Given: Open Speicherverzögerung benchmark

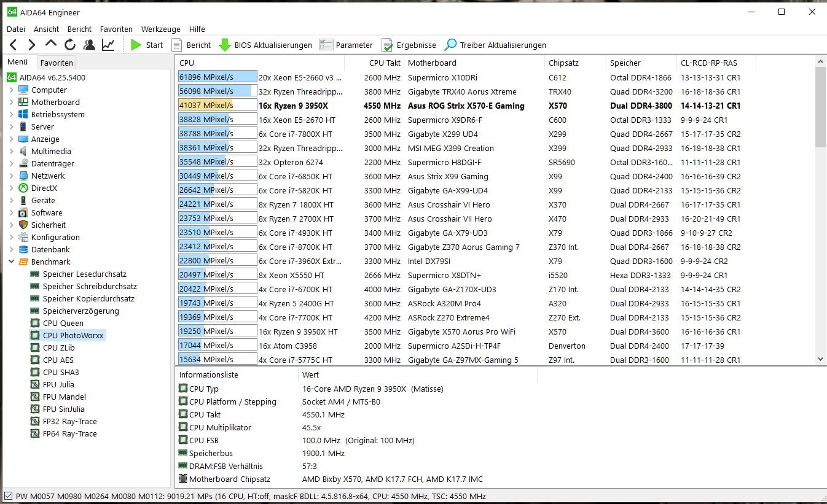Looking at the screenshot, I should 75,311.
